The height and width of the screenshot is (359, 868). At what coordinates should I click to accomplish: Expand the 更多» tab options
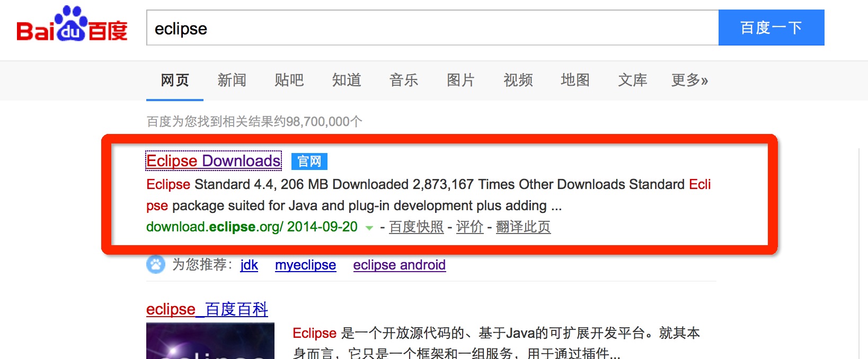tap(689, 80)
